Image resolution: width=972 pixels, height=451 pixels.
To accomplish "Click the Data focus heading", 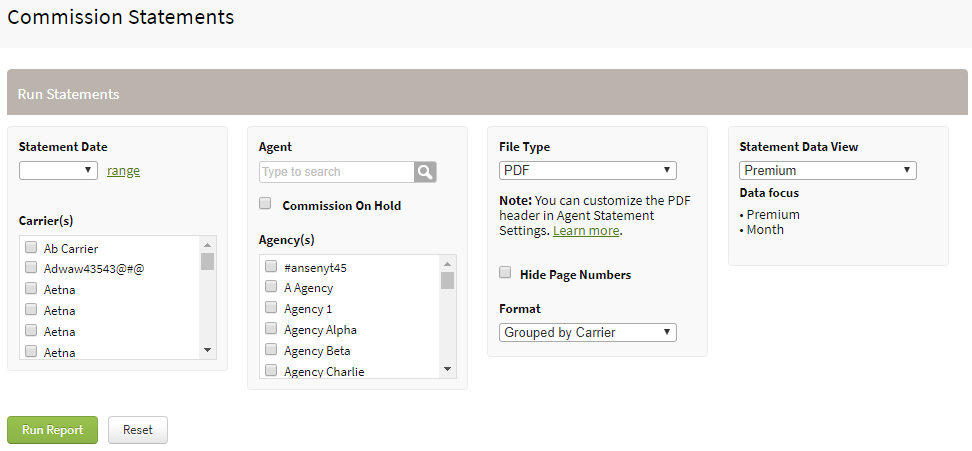I will click(x=769, y=193).
